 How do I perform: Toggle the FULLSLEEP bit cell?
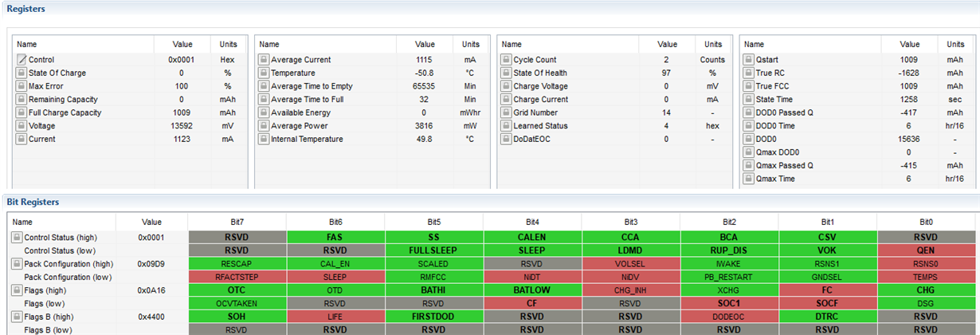(x=434, y=250)
